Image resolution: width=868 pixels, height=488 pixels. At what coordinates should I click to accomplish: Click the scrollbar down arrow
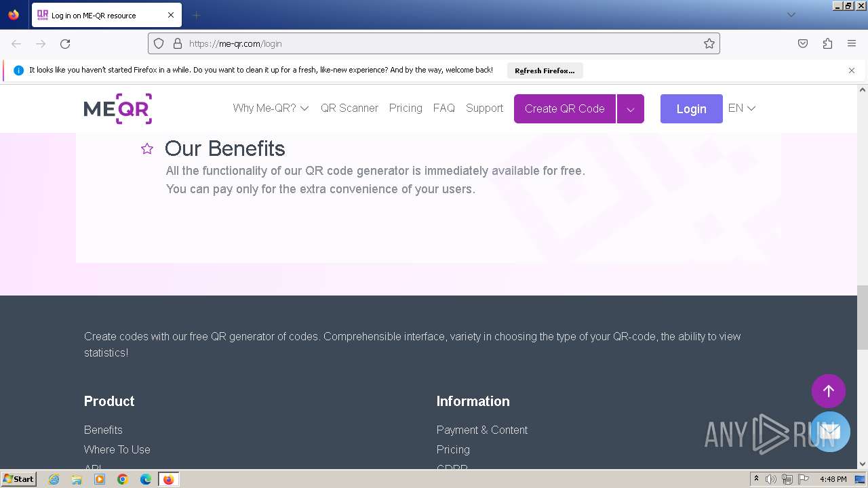coord(863,464)
